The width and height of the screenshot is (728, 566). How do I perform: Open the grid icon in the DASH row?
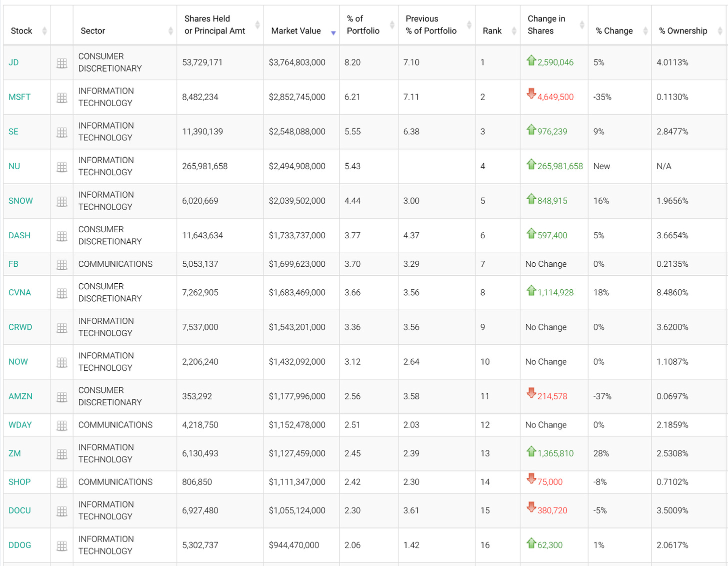tap(62, 236)
